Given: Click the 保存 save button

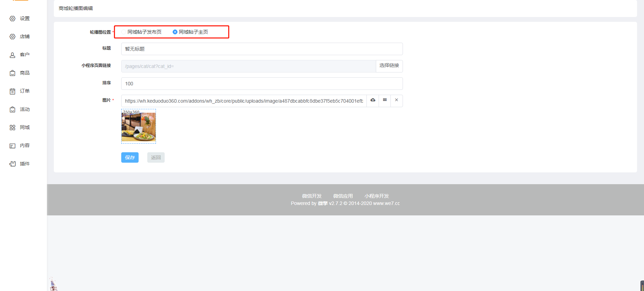Looking at the screenshot, I should click(x=130, y=157).
